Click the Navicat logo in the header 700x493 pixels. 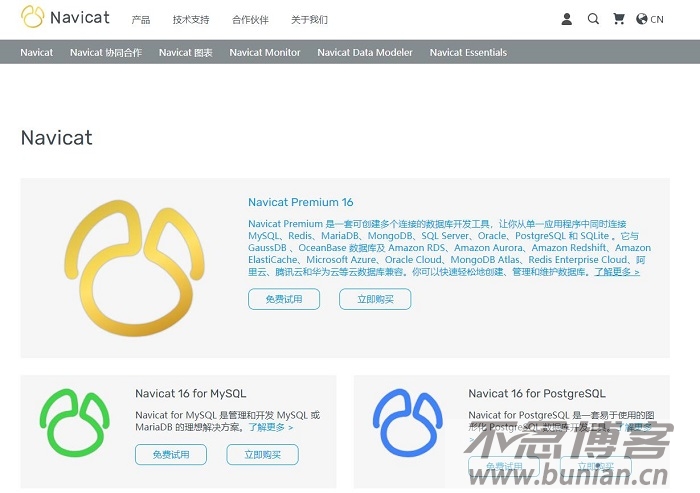click(65, 17)
